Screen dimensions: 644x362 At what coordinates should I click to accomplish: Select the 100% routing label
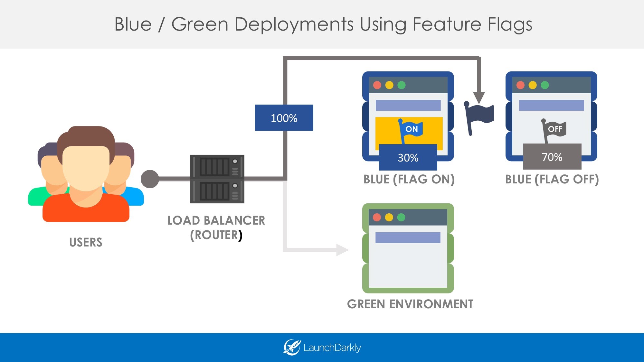284,118
